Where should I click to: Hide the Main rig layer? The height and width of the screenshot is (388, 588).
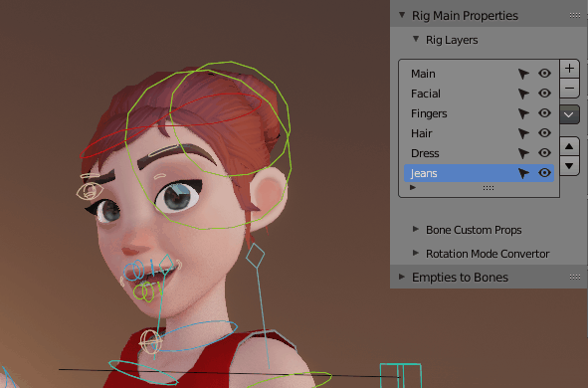(x=544, y=73)
